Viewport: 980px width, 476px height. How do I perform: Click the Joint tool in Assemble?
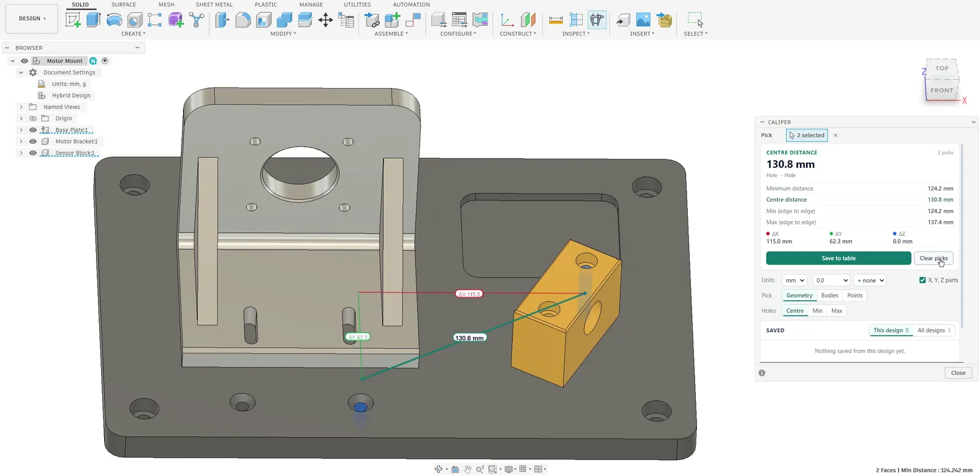413,20
